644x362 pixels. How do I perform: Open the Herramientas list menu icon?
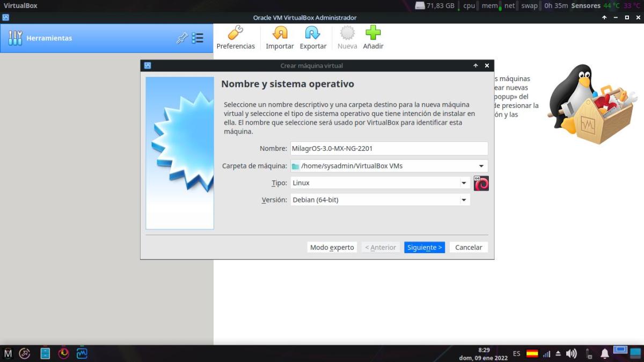pyautogui.click(x=197, y=38)
